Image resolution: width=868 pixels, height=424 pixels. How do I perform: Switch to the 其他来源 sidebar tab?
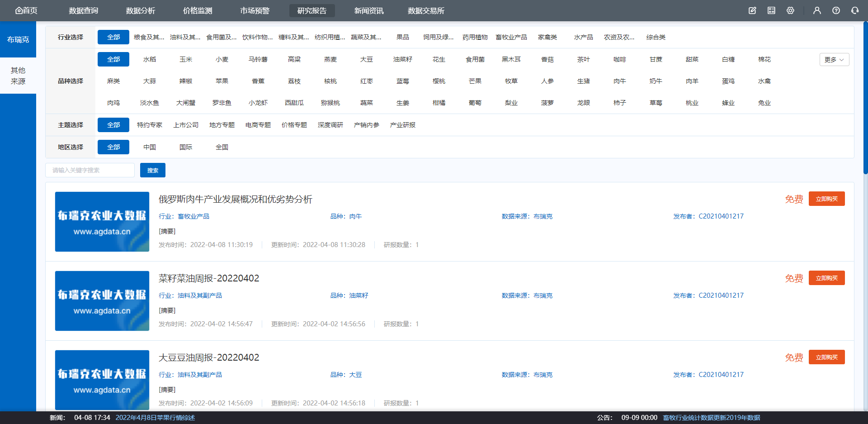click(18, 76)
